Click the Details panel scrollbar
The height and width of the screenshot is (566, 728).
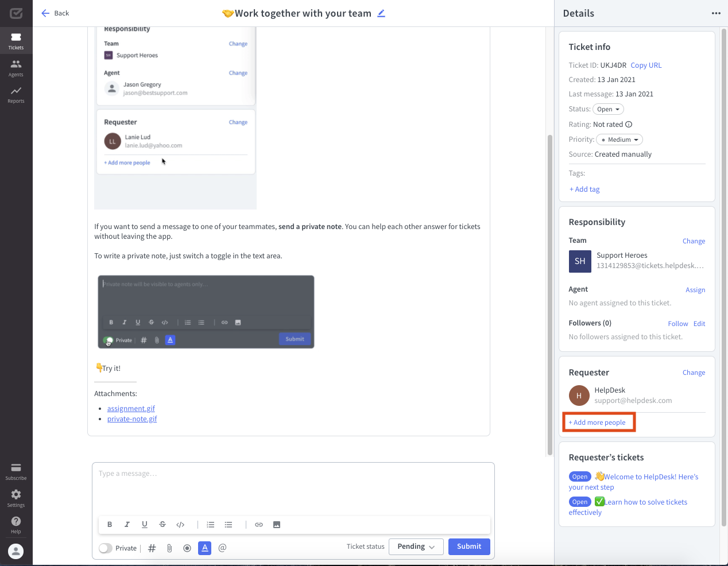coord(724,277)
